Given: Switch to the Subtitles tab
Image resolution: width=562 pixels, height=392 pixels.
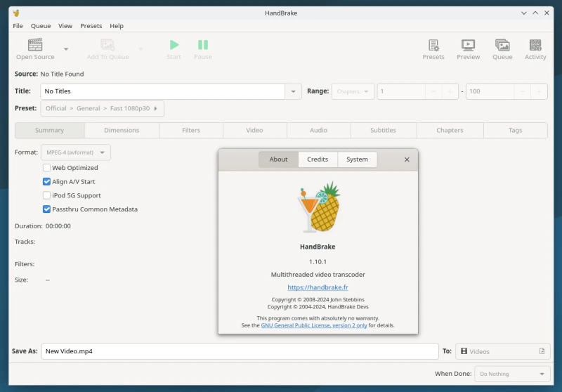Looking at the screenshot, I should 383,130.
